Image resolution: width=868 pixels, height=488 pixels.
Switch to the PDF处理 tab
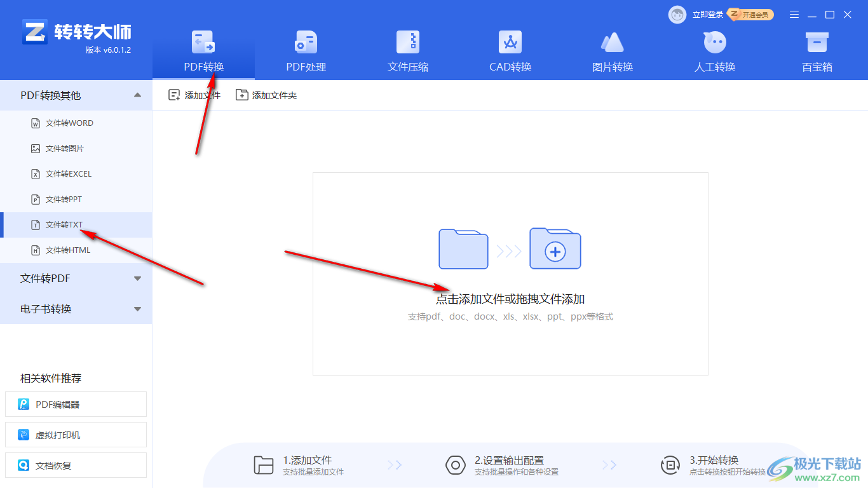pos(306,52)
